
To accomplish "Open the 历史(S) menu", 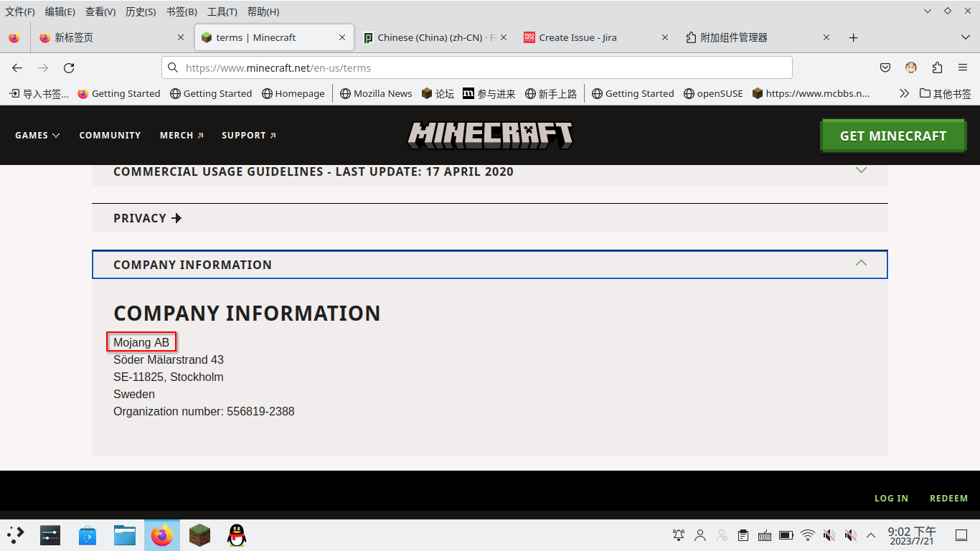I will click(x=141, y=11).
